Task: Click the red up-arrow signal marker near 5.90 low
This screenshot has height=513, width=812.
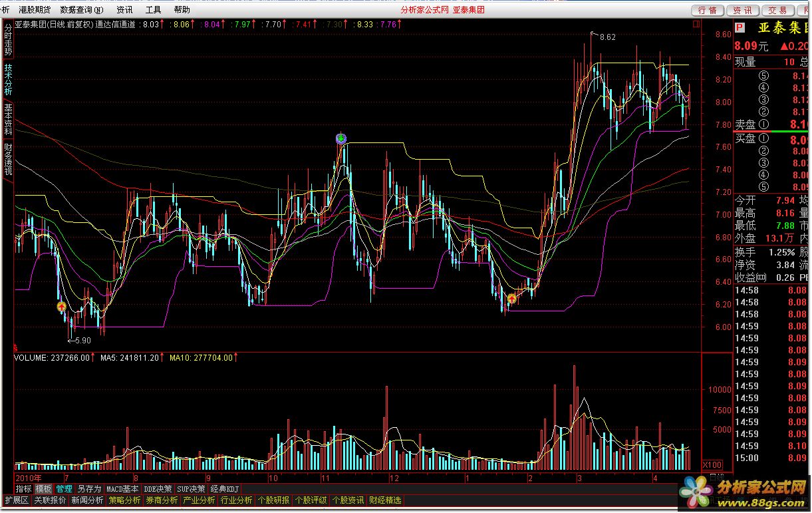Action: [61, 307]
